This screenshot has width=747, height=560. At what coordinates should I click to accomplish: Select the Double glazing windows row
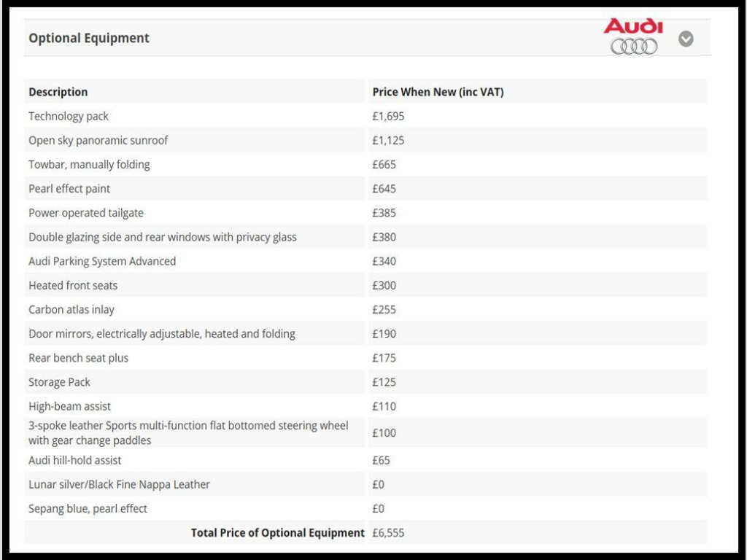163,237
